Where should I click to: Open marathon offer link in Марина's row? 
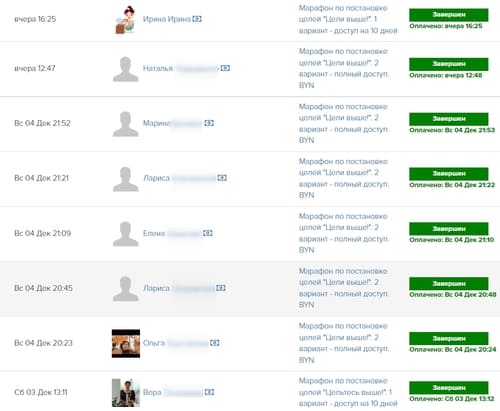click(344, 123)
